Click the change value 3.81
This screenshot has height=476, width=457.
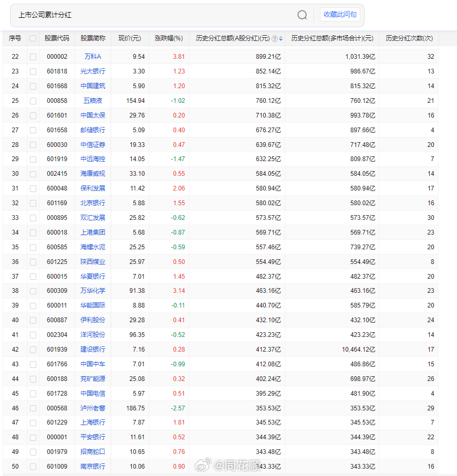coord(179,57)
